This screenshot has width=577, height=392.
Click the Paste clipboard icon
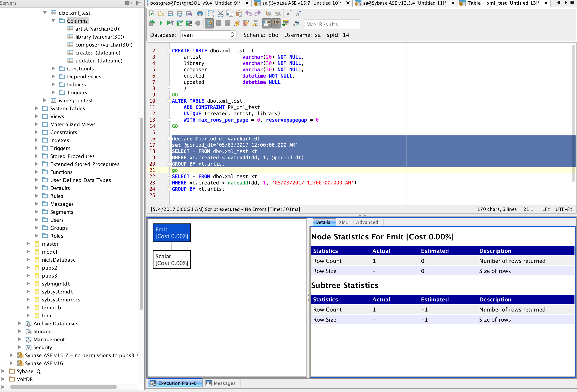(x=239, y=14)
